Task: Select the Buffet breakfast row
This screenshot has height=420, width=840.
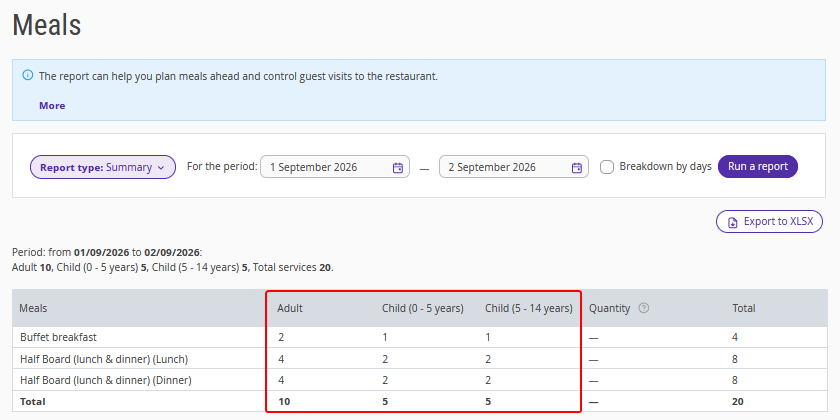Action: click(419, 338)
